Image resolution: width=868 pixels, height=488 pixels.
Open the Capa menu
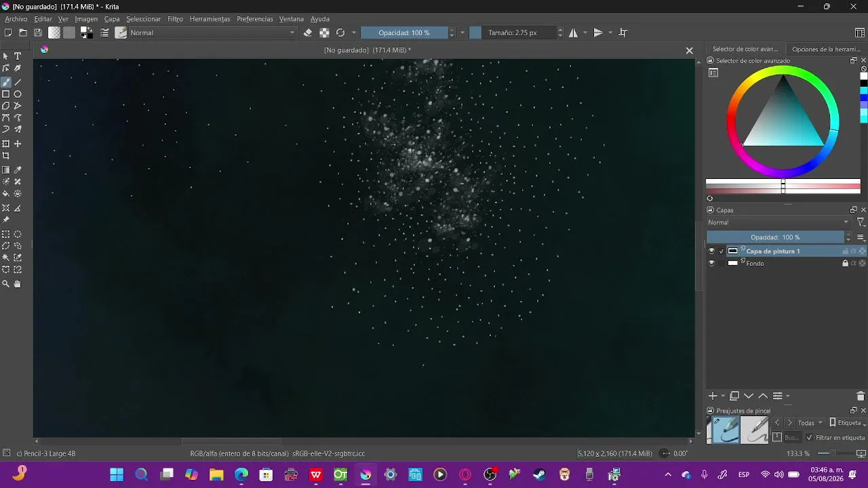112,19
